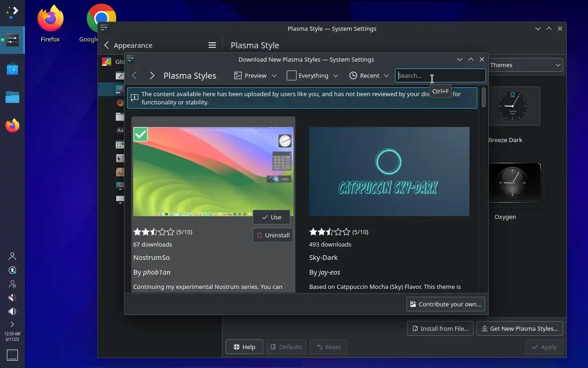Open the Catppuccin Sky-Dark preview thumbnail

(389, 172)
